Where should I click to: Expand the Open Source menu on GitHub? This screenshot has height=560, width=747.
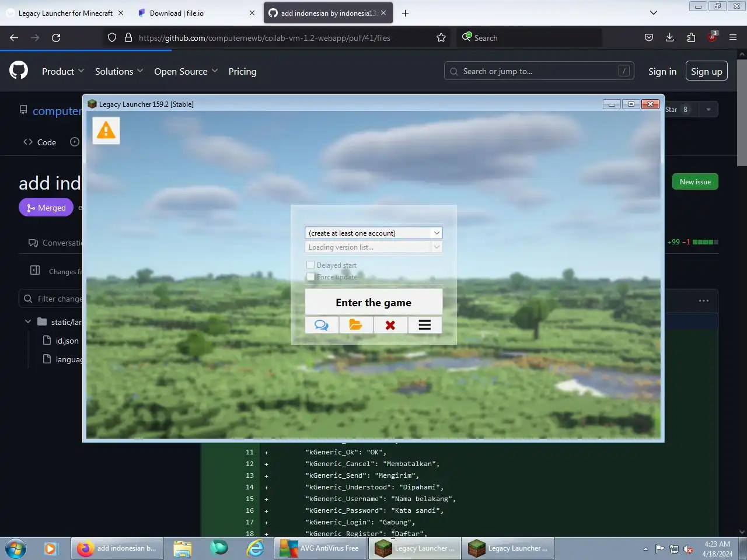(186, 71)
